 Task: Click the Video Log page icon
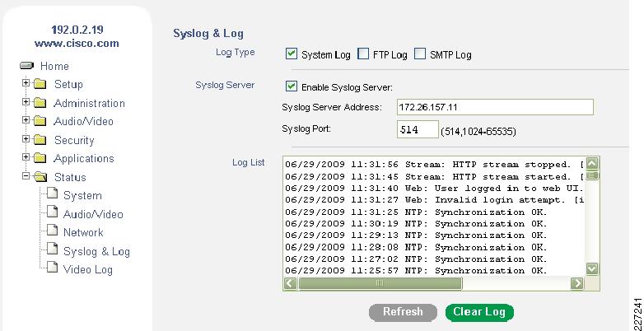[52, 268]
